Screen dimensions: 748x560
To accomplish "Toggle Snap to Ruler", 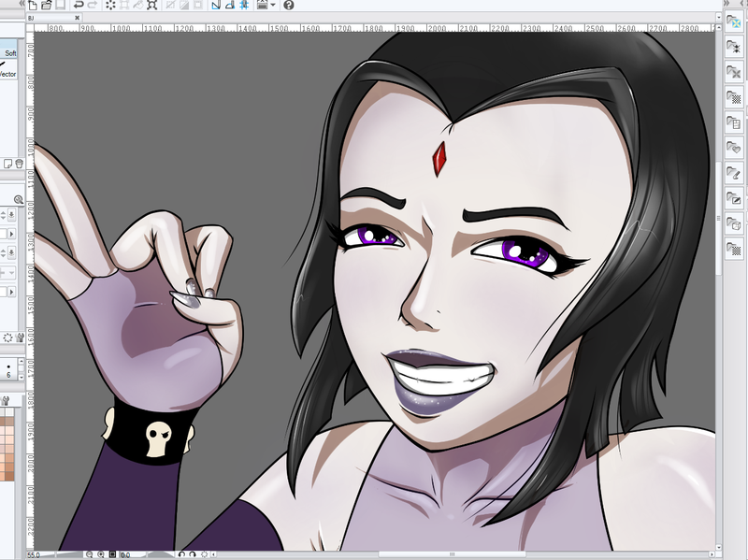I will (x=216, y=6).
